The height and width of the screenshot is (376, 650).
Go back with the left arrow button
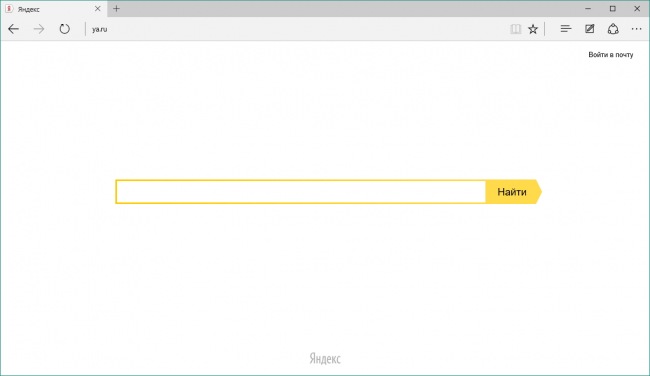click(13, 29)
